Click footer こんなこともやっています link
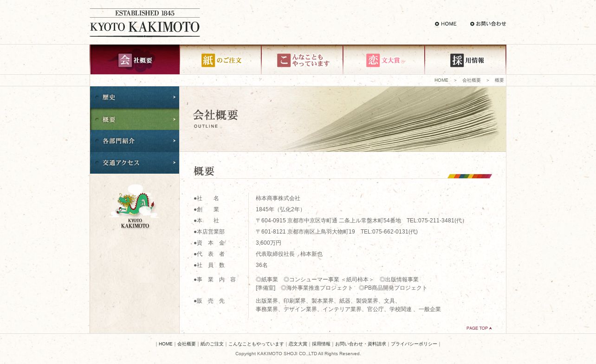 point(256,344)
